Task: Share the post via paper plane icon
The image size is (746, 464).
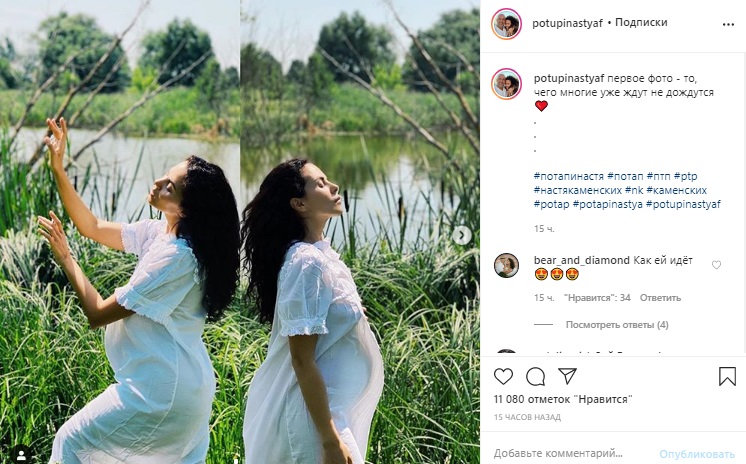Action: [568, 376]
